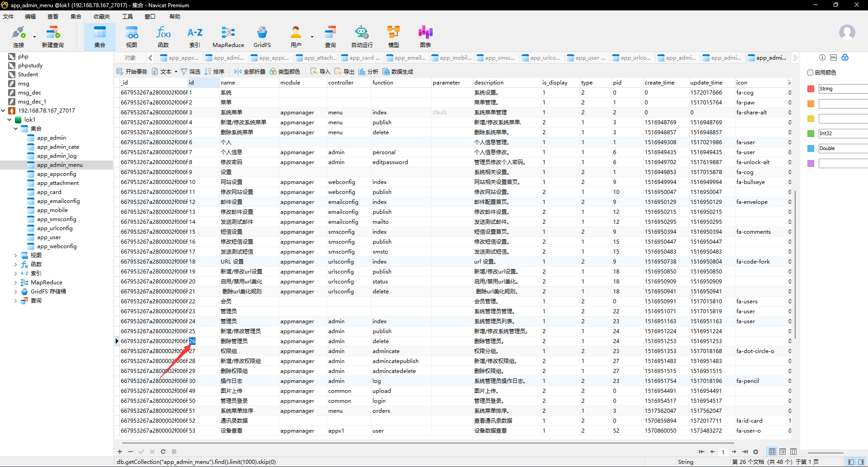
Task: Switch to grid view mode
Action: click(772, 452)
